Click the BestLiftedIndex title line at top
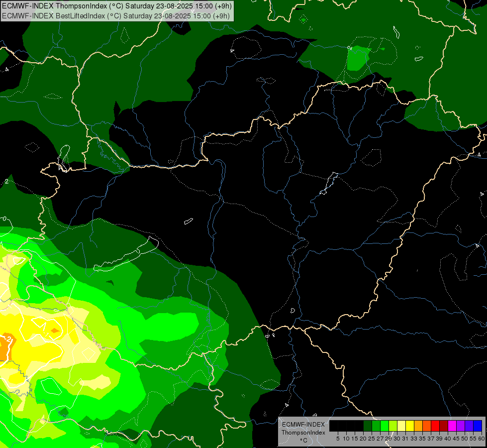Viewport: 487px width, 448px height. (x=116, y=16)
